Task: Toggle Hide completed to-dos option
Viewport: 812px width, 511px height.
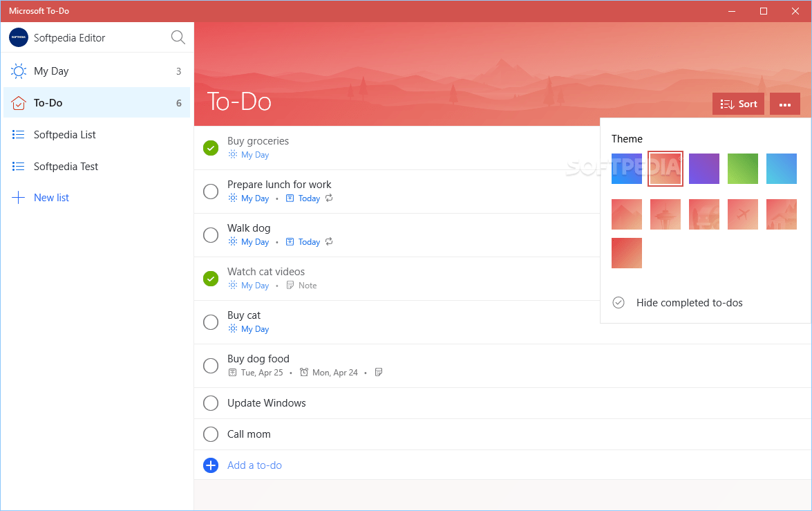Action: [677, 303]
